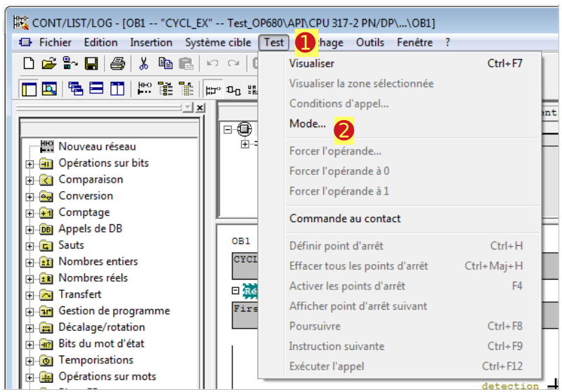The width and height of the screenshot is (562, 392).
Task: Cascade windows toolbar icon
Action: (76, 89)
